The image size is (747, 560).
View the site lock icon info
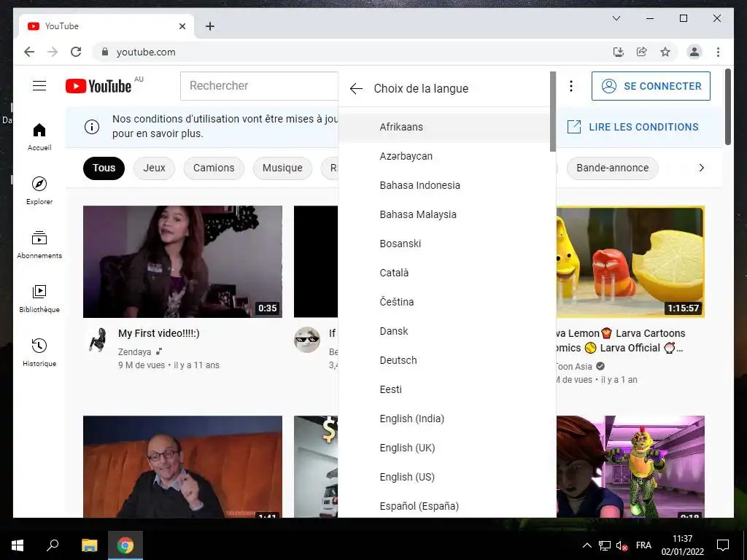(x=105, y=52)
